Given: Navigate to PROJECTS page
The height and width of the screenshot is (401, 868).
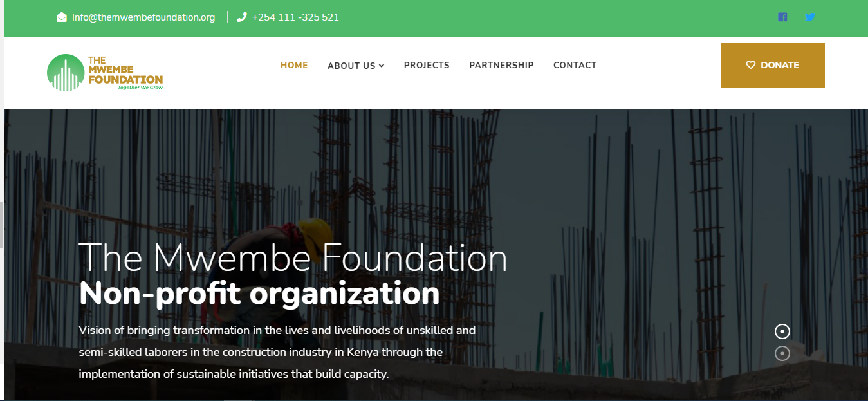Looking at the screenshot, I should [427, 65].
